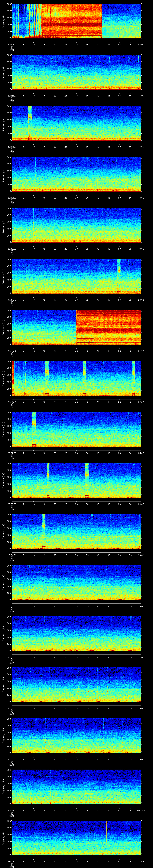Click the 20:50:00 start time label
The height and width of the screenshot is (868, 153).
[x=12, y=351]
